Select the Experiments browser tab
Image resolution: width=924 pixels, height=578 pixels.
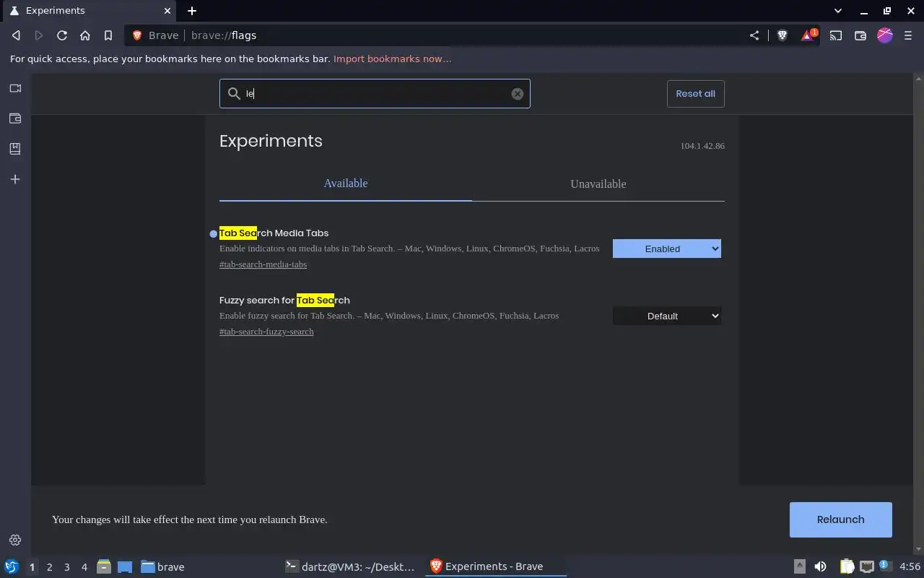[91, 11]
